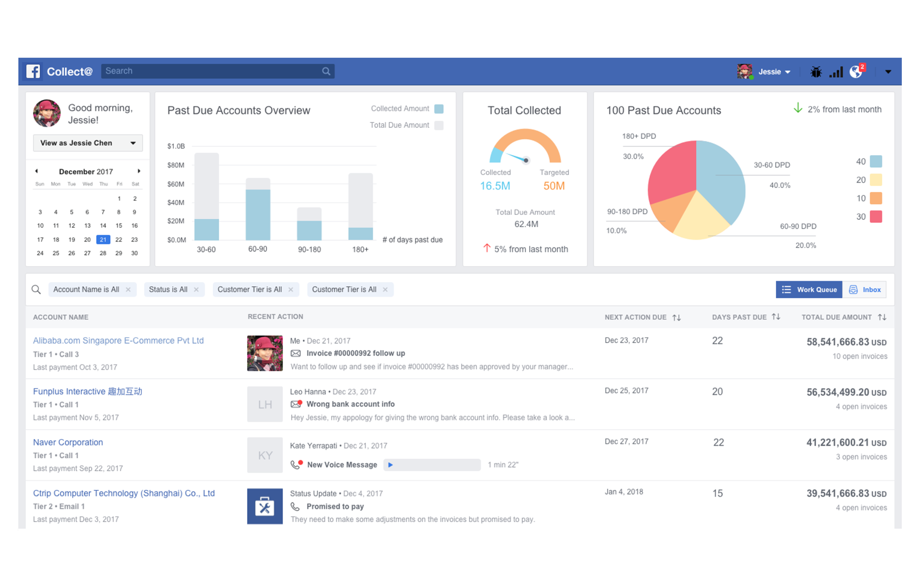Click the Total Due Amount legend swatch
Screen dimensions: 920x588
(x=439, y=125)
